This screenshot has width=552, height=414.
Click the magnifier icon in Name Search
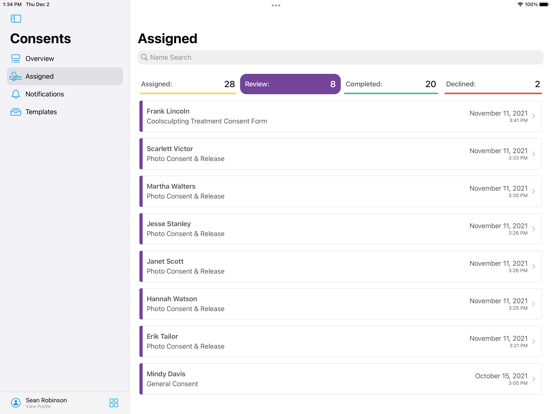pos(144,57)
